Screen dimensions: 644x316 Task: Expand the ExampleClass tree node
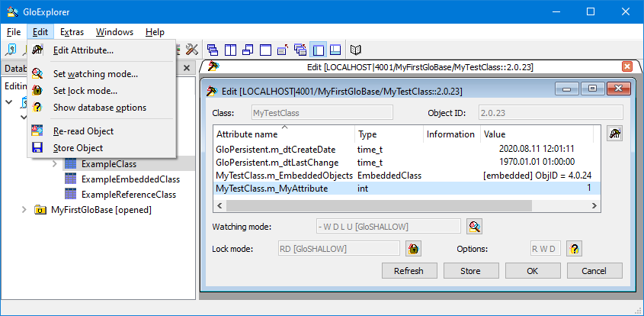pyautogui.click(x=55, y=164)
